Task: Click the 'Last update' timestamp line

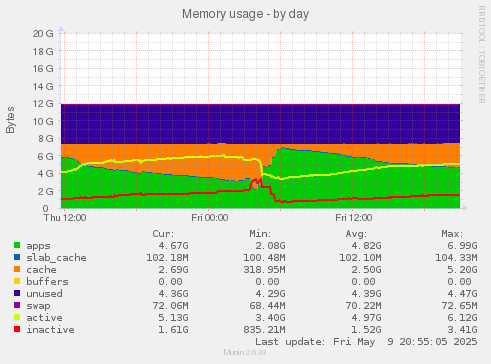Action: [366, 342]
